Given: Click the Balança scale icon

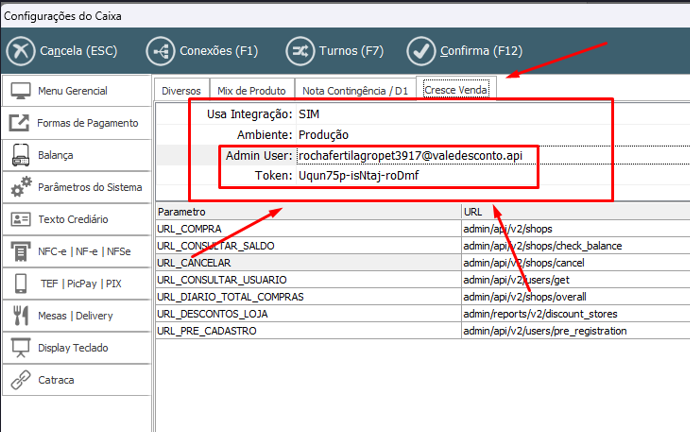Looking at the screenshot, I should tap(20, 155).
